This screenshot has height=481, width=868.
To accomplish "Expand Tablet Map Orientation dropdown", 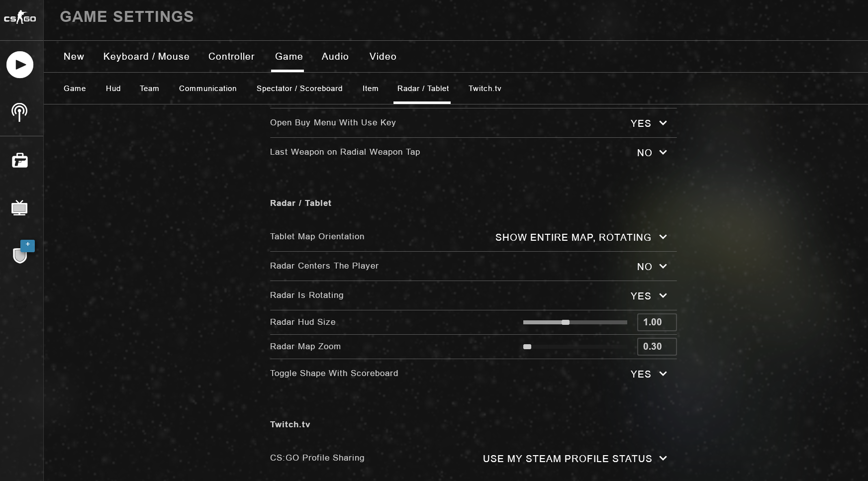I will pos(580,237).
